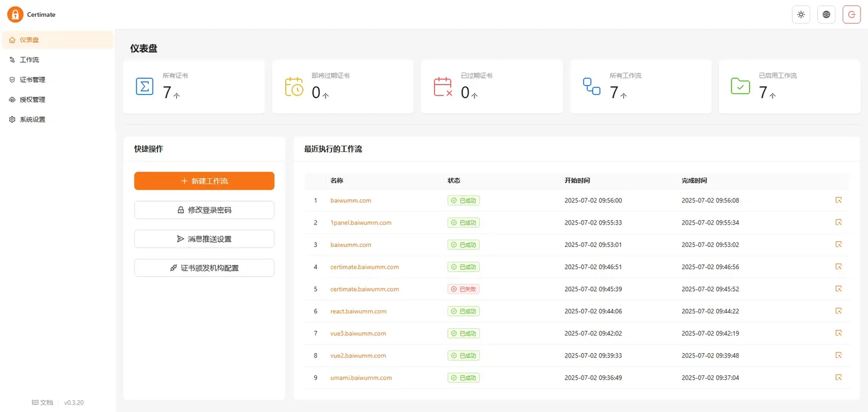Open details for 2025-07-02 09:53:01 workflow row
868x412 pixels.
click(838, 244)
